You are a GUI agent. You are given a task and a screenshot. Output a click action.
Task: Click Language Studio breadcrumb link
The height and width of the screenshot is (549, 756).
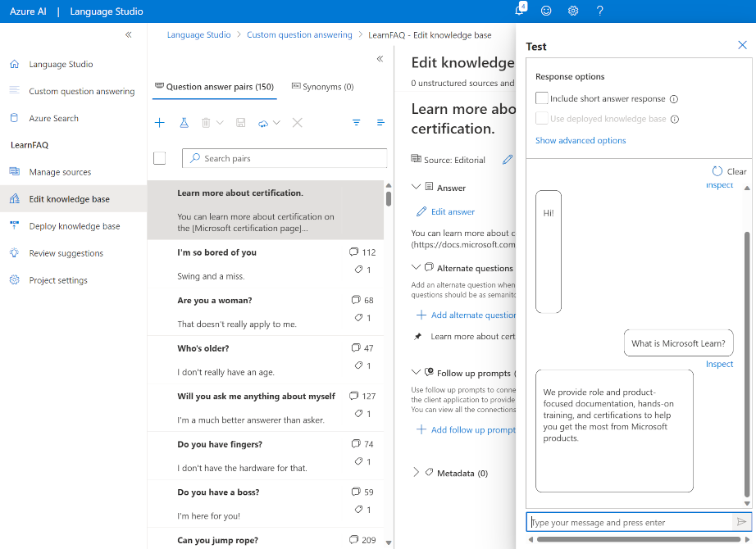pos(198,34)
